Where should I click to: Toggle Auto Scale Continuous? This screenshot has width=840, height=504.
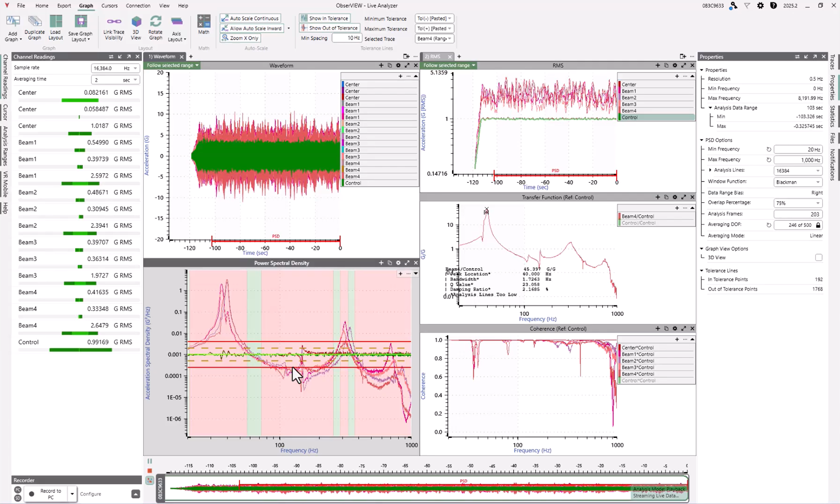(x=250, y=18)
